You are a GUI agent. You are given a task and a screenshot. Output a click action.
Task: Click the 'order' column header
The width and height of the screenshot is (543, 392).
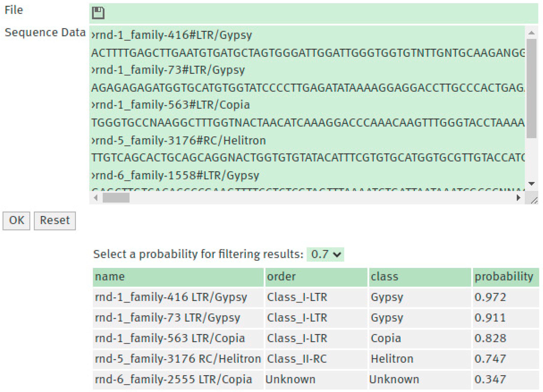point(316,277)
